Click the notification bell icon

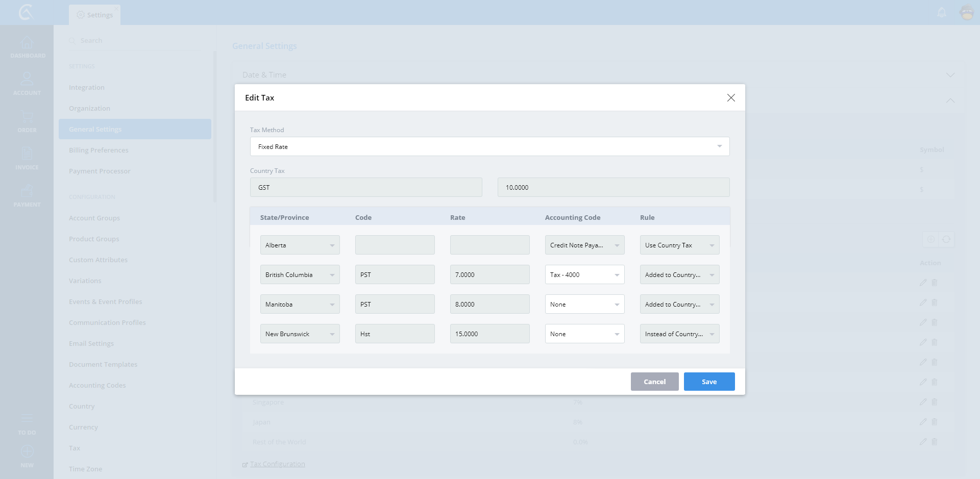coord(942,12)
